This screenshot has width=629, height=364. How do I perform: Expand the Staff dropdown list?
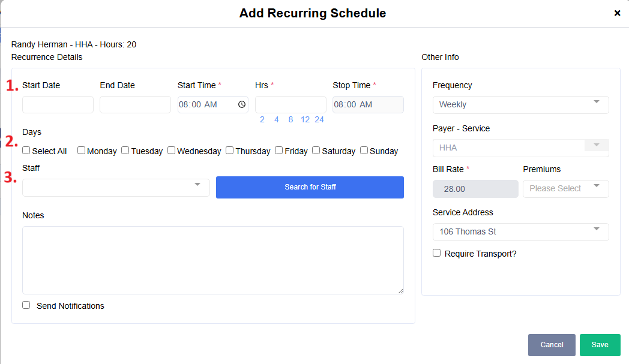pos(116,187)
